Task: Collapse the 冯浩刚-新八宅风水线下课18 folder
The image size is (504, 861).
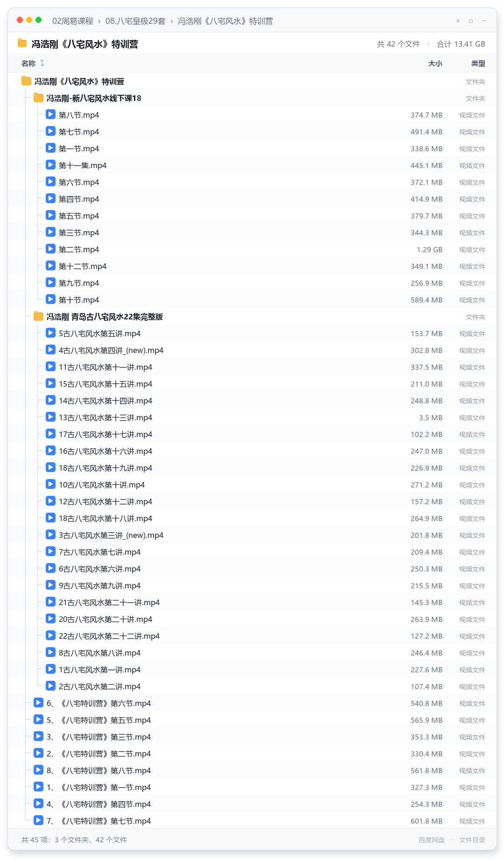Action: (39, 98)
